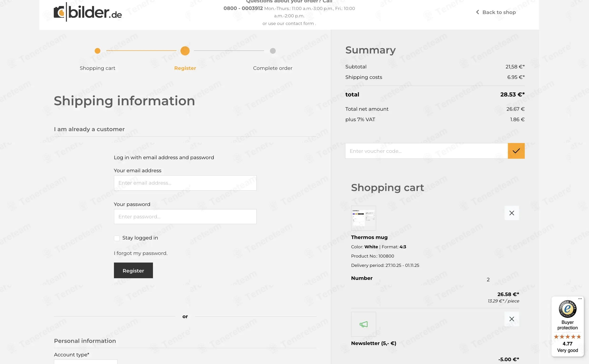Open the Account type dropdown
The width and height of the screenshot is (589, 364).
tap(86, 362)
